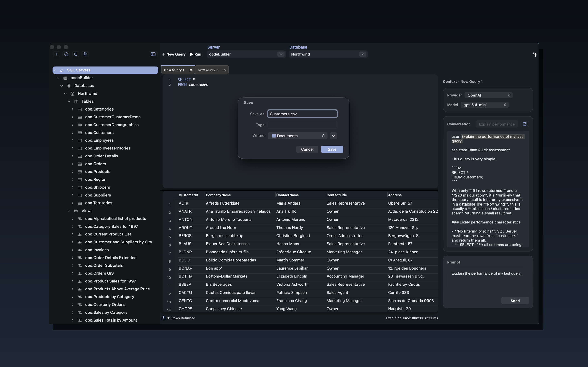588x367 pixels.
Task: Click the Save button in dialog
Action: [x=332, y=149]
